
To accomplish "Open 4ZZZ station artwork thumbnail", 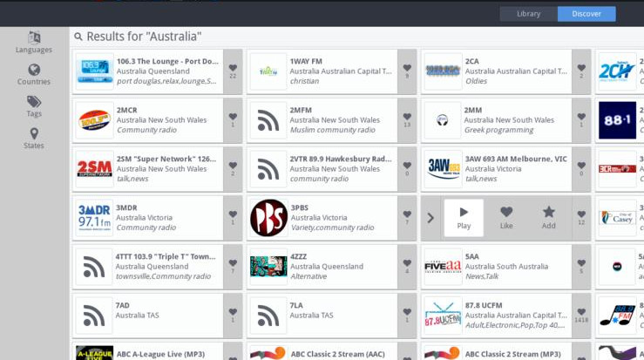I will pyautogui.click(x=268, y=267).
